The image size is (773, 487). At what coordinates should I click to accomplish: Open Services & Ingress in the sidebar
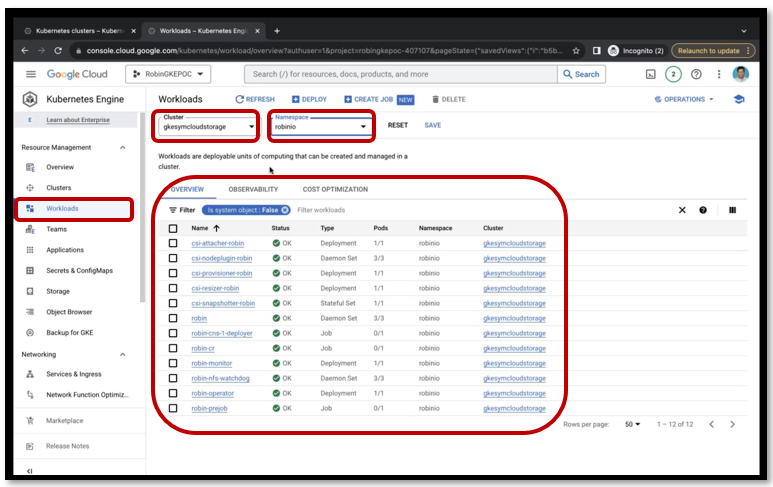76,374
